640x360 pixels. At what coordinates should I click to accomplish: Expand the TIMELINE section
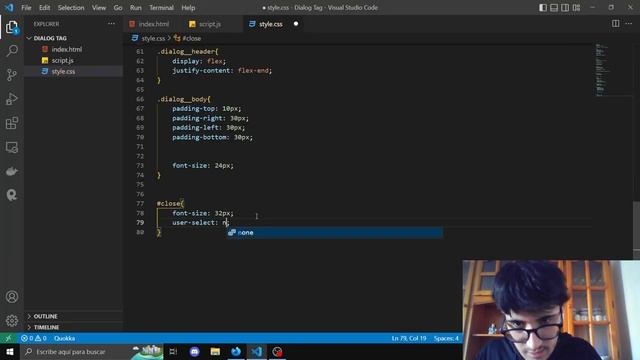46,327
